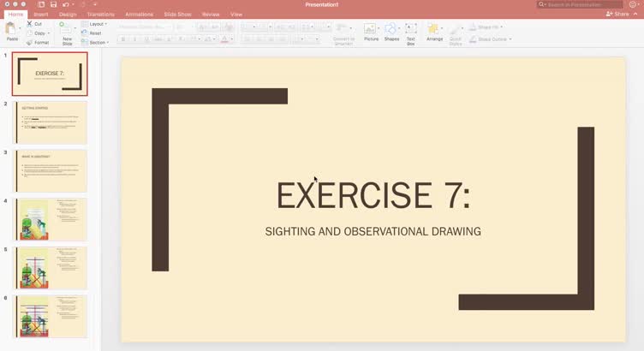This screenshot has height=351, width=644.
Task: Select slide 3 thumbnail
Action: (x=51, y=170)
